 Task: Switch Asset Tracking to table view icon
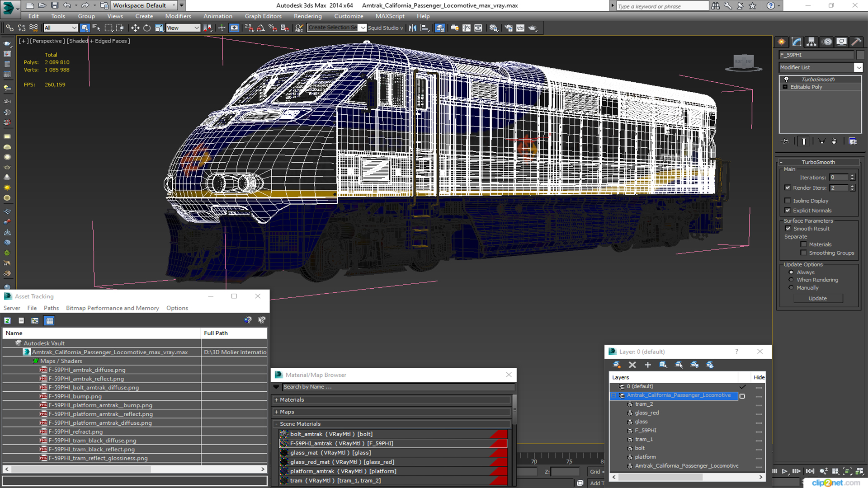point(50,321)
